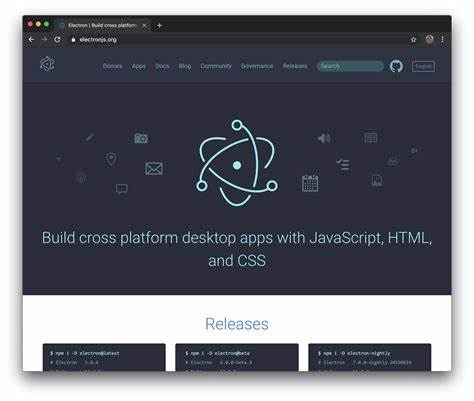Click the envelope mail icon
Image resolution: width=474 pixels, height=401 pixels.
pos(154,168)
